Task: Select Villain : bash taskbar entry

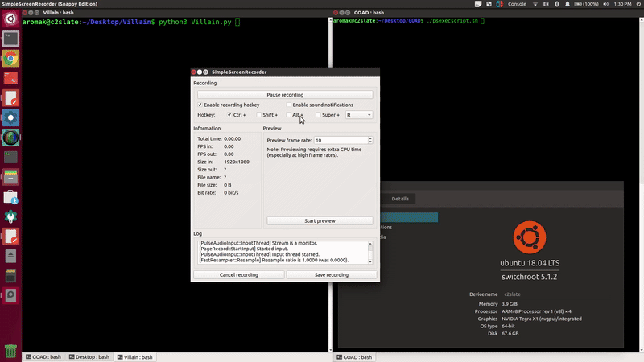Action: click(x=135, y=356)
